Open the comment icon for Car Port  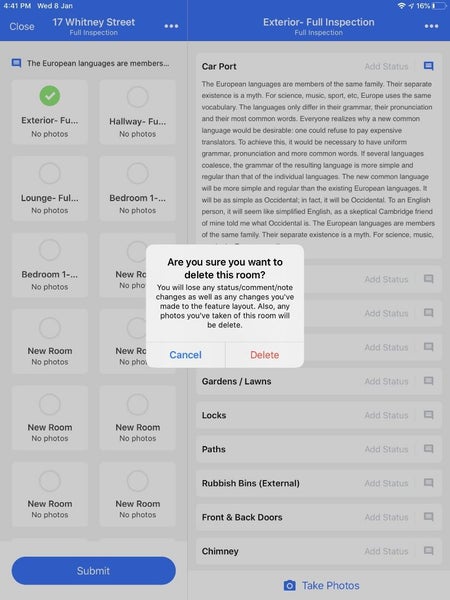pos(429,66)
